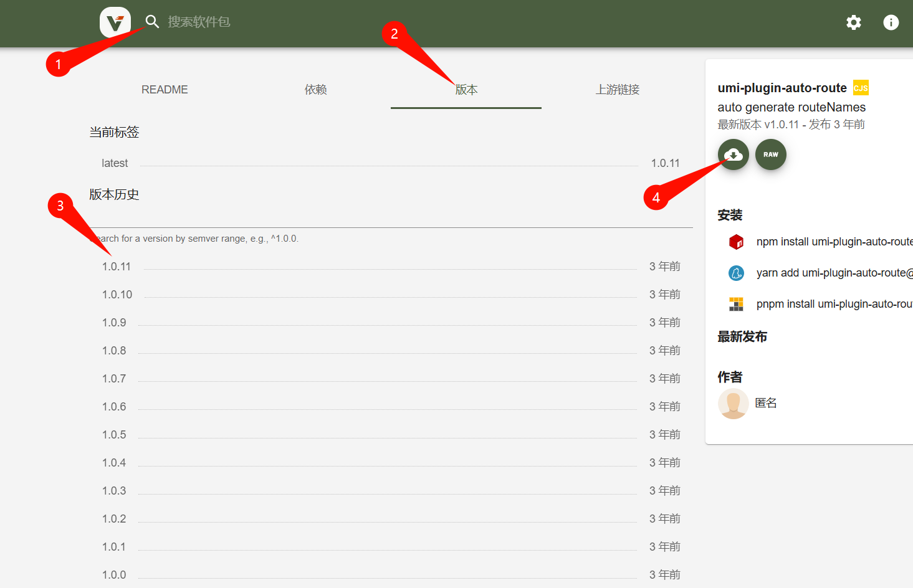Click the umi-plugin-auto-route package title
This screenshot has width=913, height=588.
(x=782, y=88)
